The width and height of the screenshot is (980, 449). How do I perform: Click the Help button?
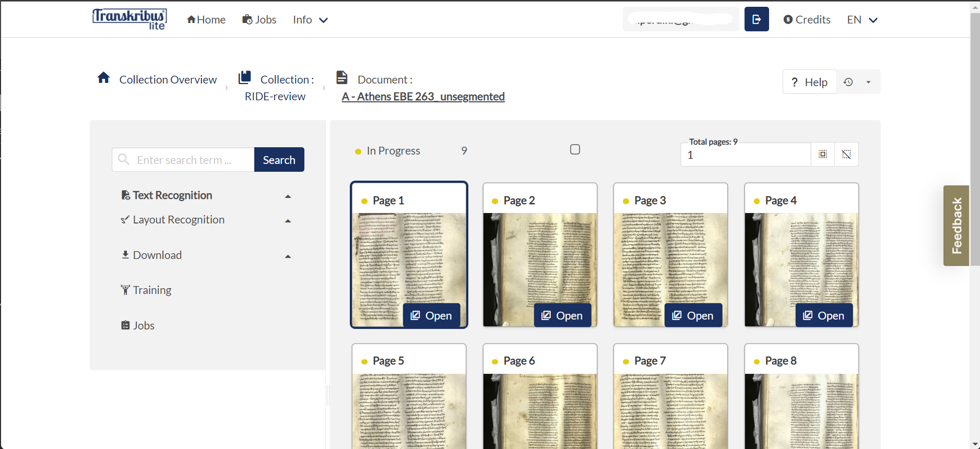point(809,82)
